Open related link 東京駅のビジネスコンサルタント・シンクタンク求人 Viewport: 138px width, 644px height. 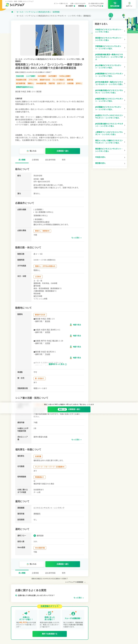point(109,39)
